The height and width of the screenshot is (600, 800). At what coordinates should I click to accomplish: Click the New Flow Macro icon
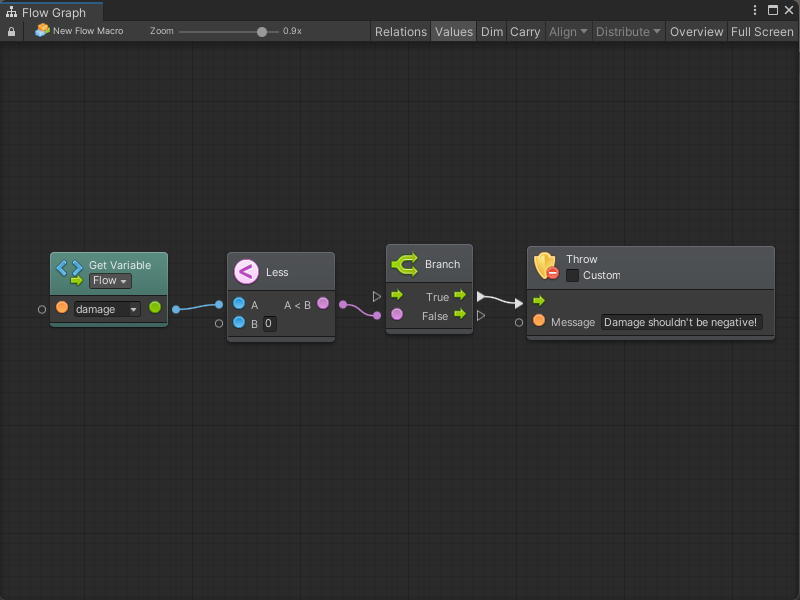[42, 31]
